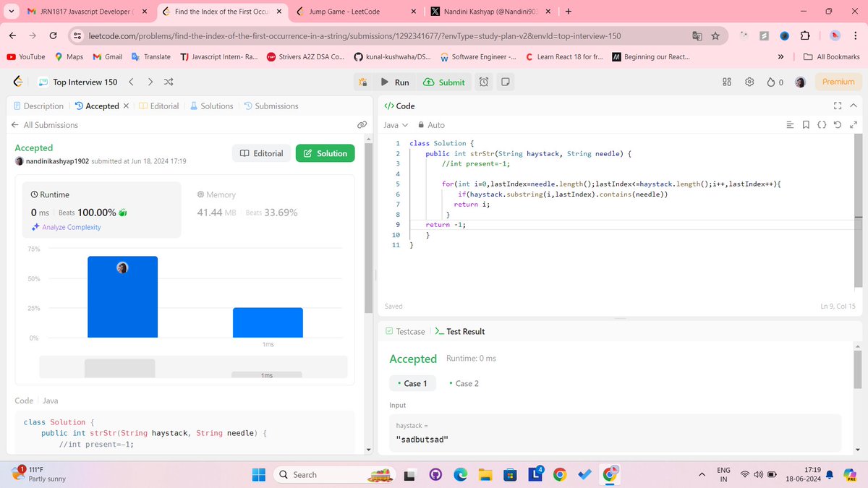Start the timer alarm clock icon

click(x=484, y=82)
